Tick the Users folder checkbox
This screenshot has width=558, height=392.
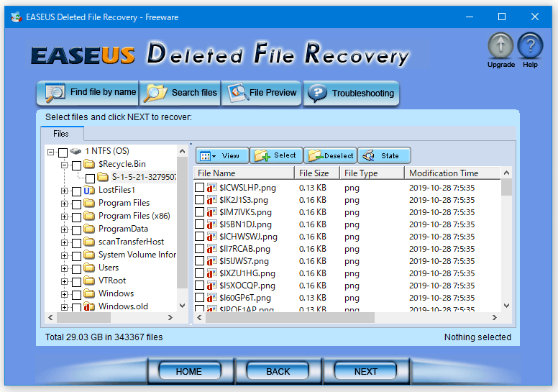76,269
